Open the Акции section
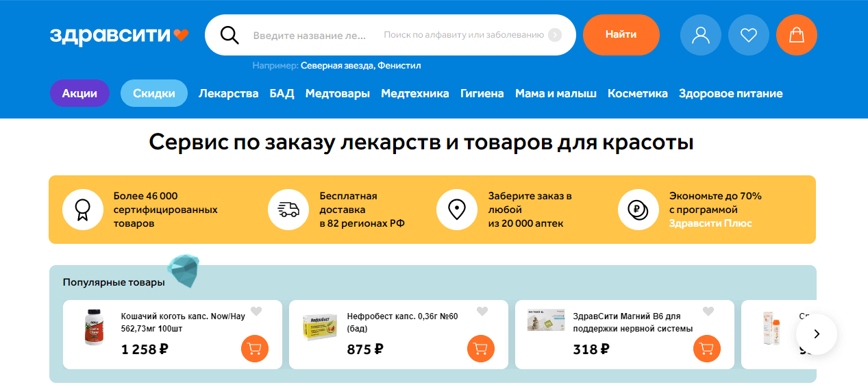 (x=79, y=93)
